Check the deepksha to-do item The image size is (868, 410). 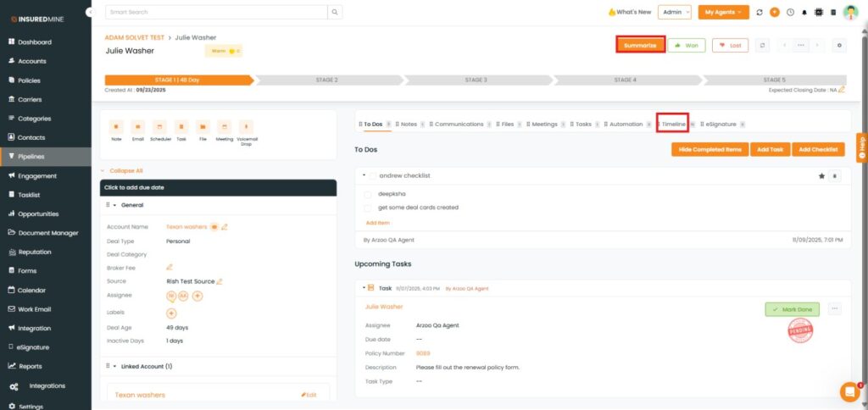pos(368,194)
